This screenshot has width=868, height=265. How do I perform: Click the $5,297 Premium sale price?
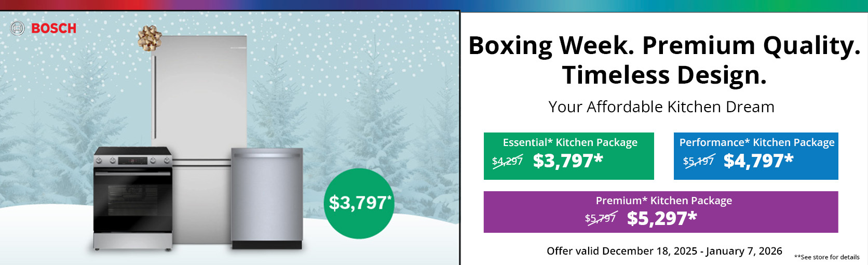click(x=661, y=219)
